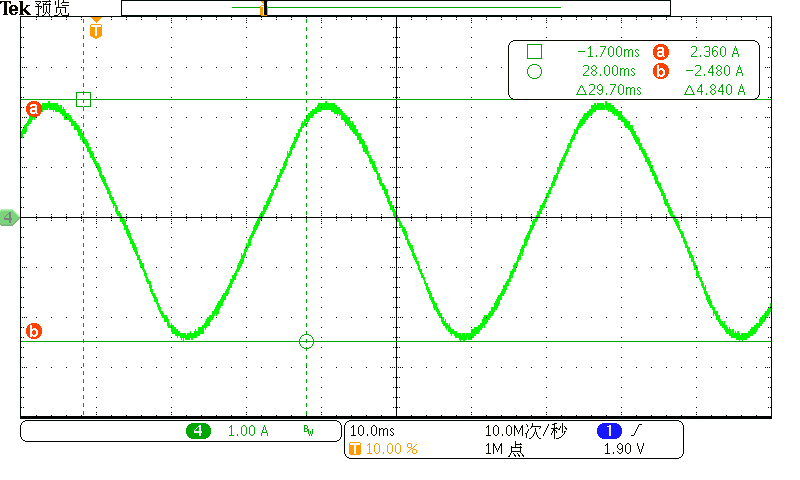
Task: Click the orange trigger position marker T
Action: pyautogui.click(x=96, y=30)
